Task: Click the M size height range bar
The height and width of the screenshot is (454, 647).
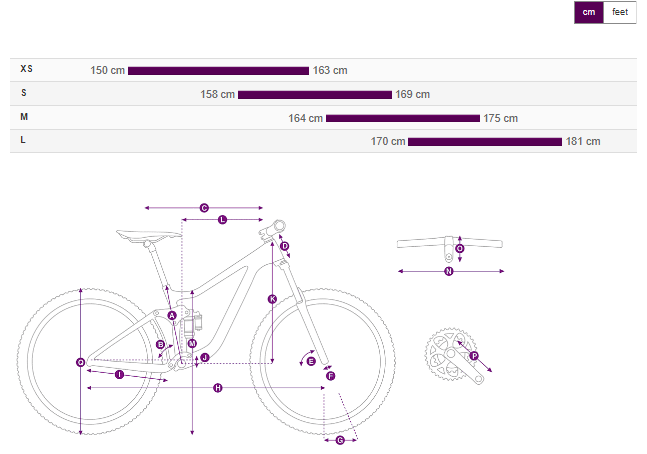Action: point(403,118)
